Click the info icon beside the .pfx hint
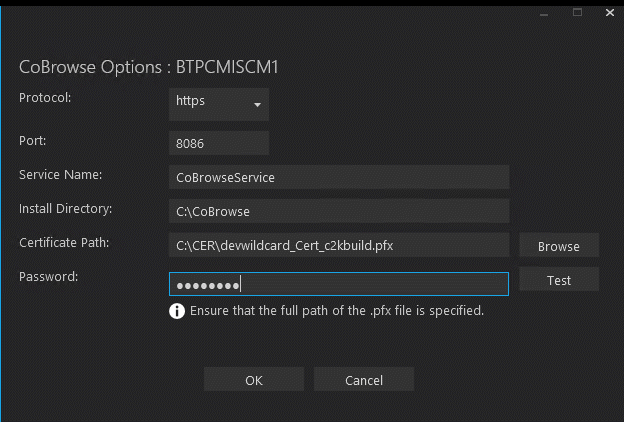 (x=178, y=311)
